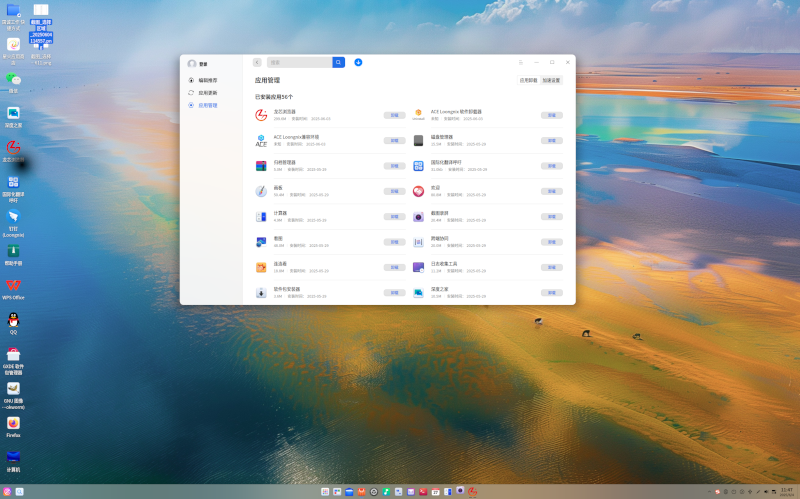Uninstall ACE Loongnix兼容环境 via its button
The image size is (800, 499).
[394, 140]
